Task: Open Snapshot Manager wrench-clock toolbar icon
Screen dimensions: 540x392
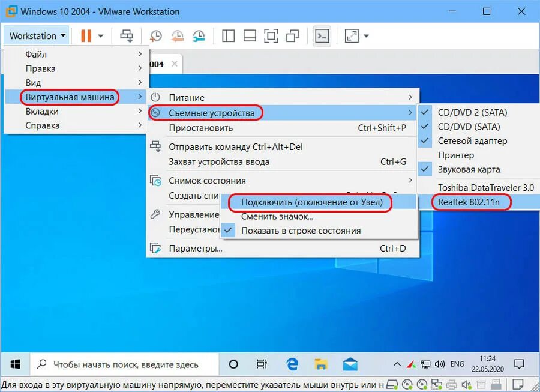Action: [199, 36]
